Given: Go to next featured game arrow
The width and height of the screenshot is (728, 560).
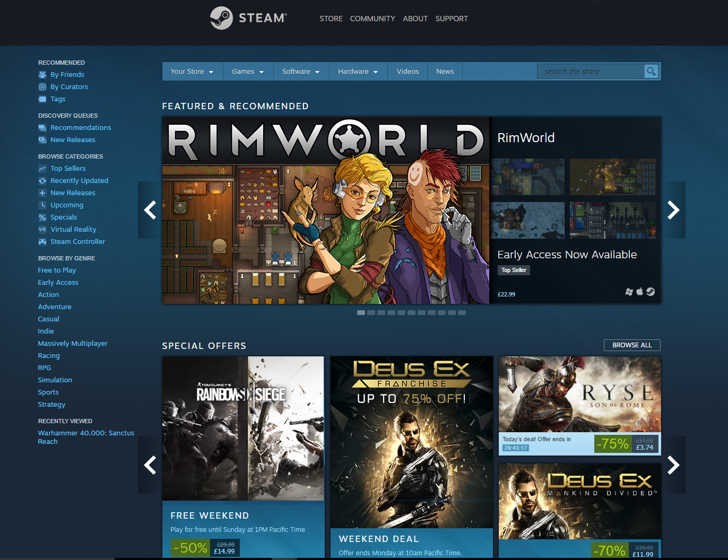Looking at the screenshot, I should click(673, 210).
